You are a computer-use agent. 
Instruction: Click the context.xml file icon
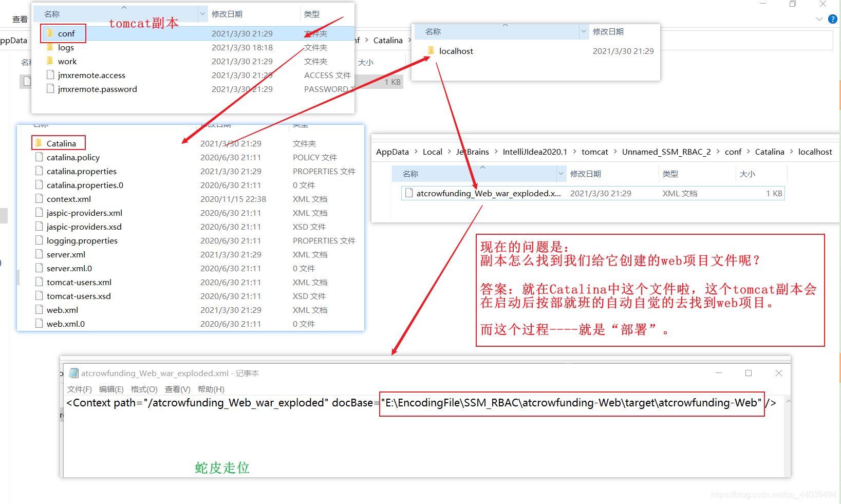39,199
